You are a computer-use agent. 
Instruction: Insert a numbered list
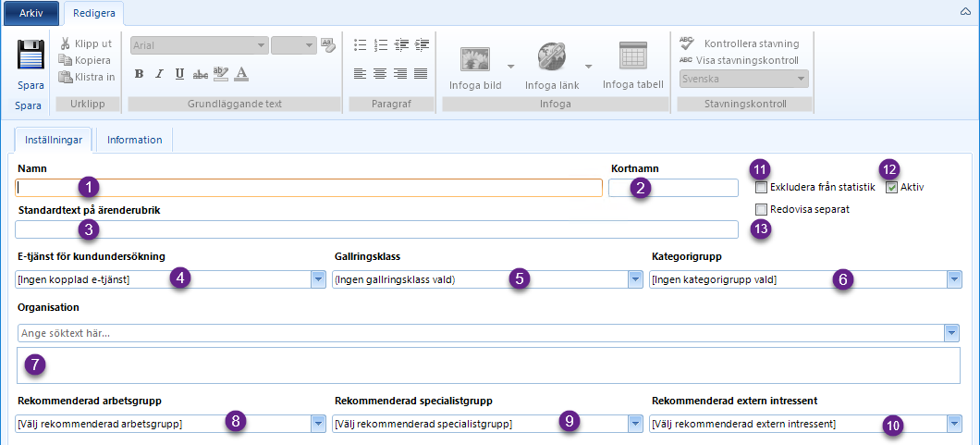coord(381,44)
